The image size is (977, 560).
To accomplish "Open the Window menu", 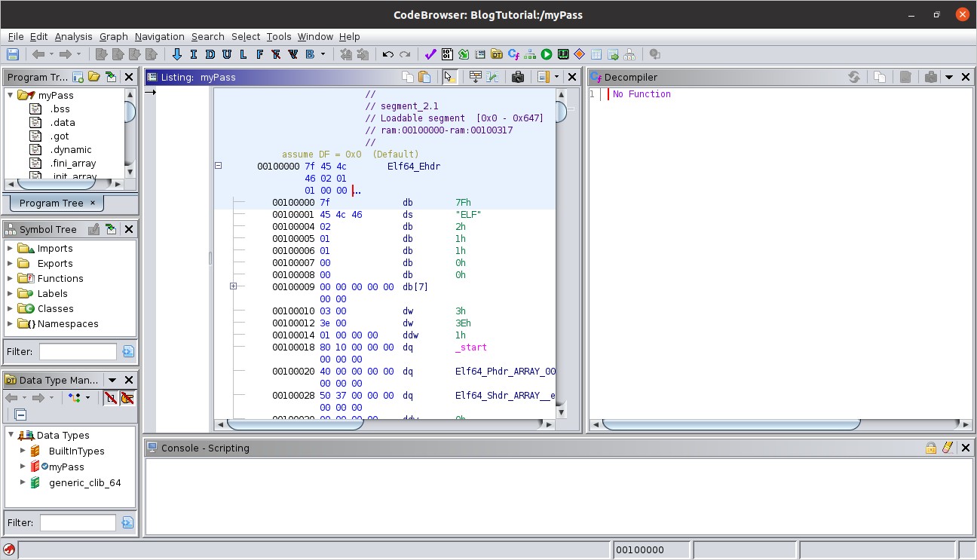I will point(315,36).
